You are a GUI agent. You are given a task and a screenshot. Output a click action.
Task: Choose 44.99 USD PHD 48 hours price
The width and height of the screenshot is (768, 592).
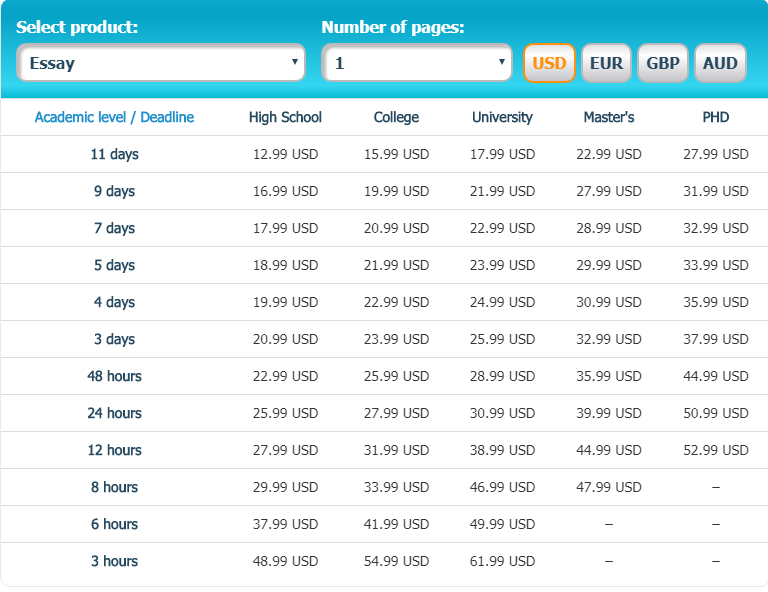click(x=716, y=376)
